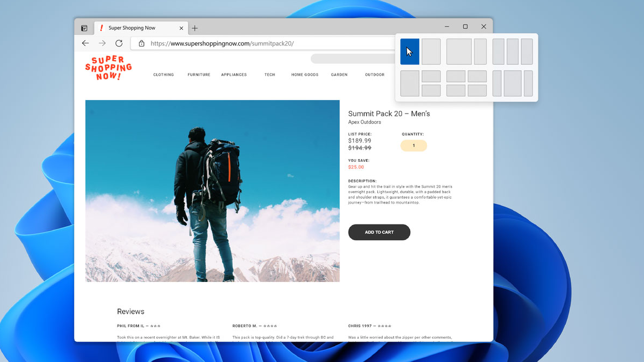644x362 pixels.
Task: Reload the page using the refresh icon
Action: [x=119, y=43]
